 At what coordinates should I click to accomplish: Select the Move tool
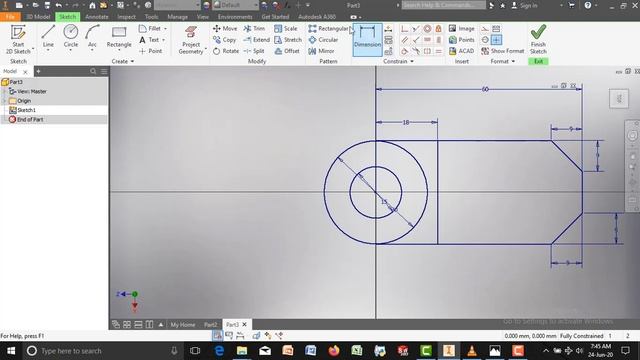pos(224,29)
